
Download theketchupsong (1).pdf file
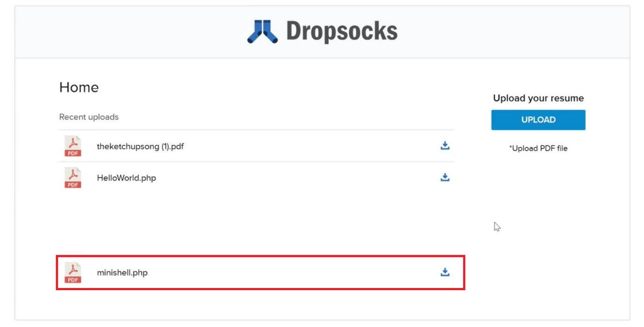tap(445, 146)
